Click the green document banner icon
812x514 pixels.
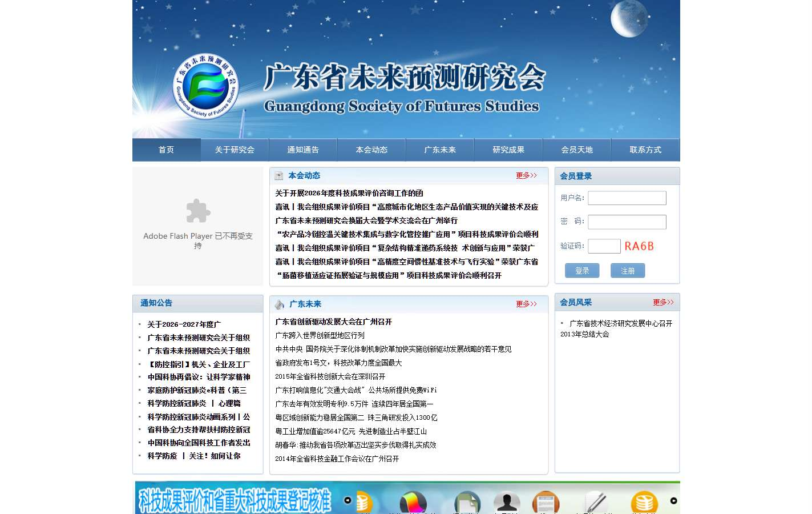tap(467, 502)
